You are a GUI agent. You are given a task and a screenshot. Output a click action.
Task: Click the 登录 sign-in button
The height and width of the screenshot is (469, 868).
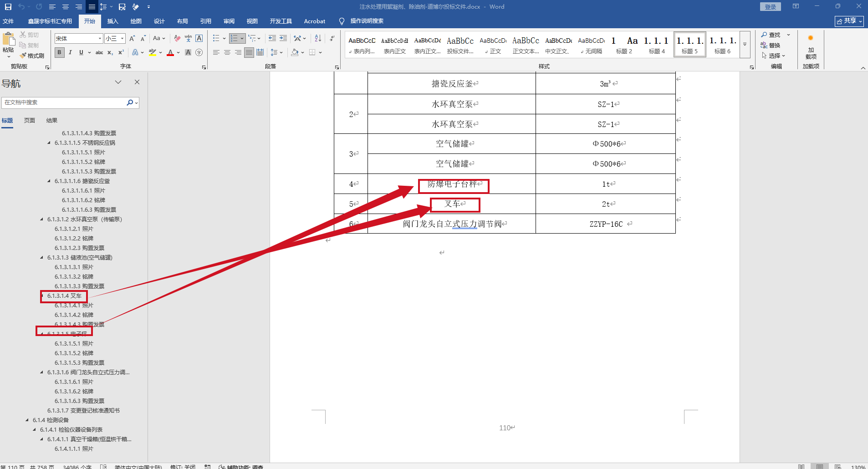click(x=771, y=7)
